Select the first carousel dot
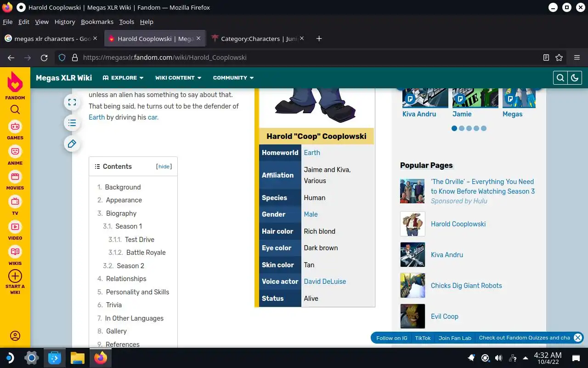Screen dimensions: 588x368 [x=454, y=128]
